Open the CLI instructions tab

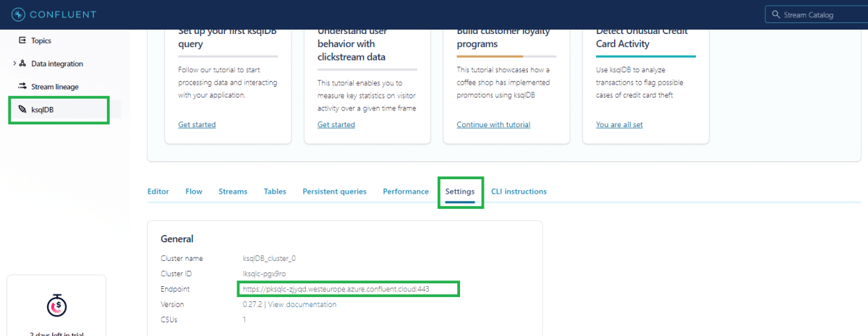point(519,191)
